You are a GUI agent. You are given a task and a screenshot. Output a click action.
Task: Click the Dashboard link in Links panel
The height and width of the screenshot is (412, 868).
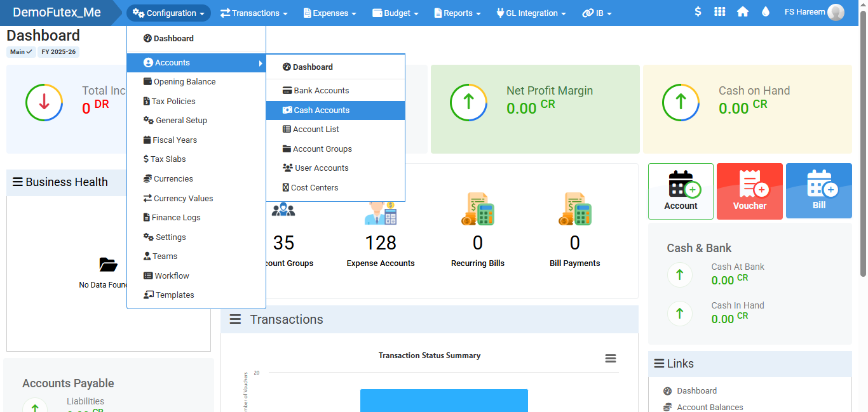(696, 391)
